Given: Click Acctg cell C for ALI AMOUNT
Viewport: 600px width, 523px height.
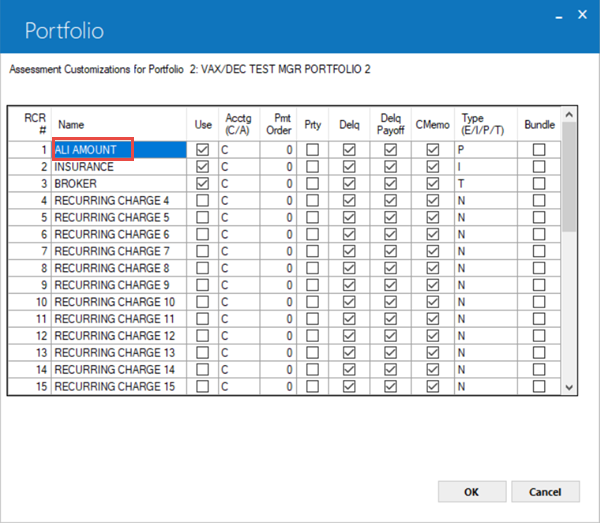Looking at the screenshot, I should (x=239, y=150).
